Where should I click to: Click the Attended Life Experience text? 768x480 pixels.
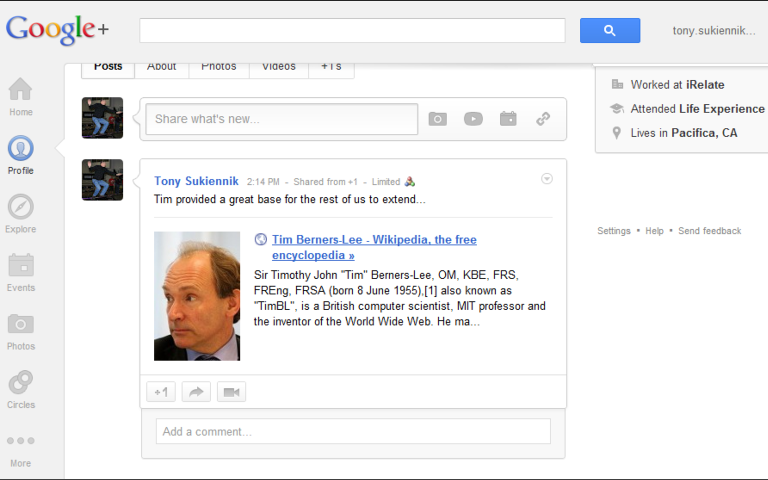tap(697, 109)
